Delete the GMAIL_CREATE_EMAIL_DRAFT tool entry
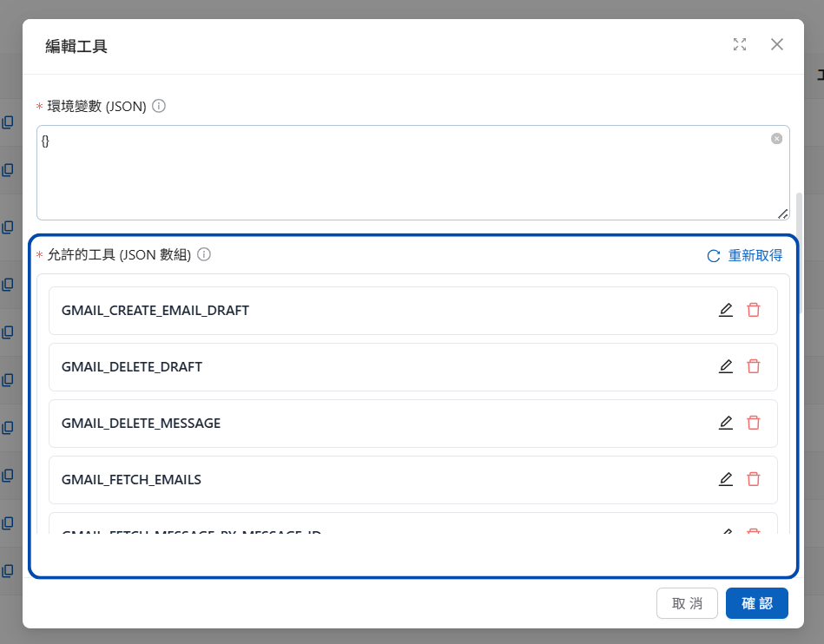Image resolution: width=824 pixels, height=644 pixels. click(754, 310)
